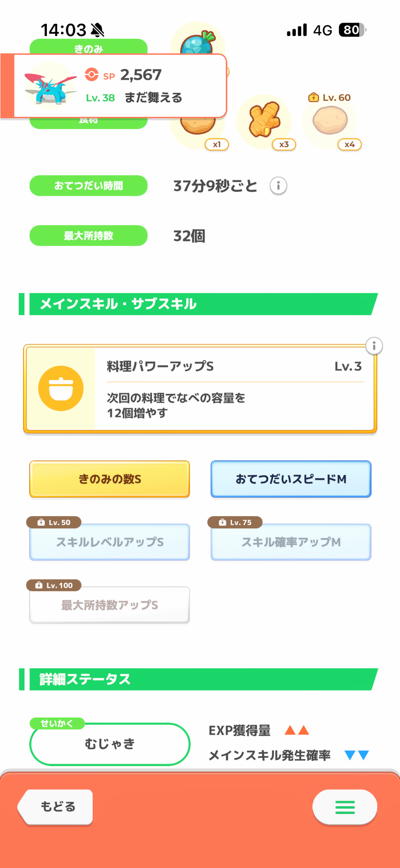The height and width of the screenshot is (868, 400).
Task: Select the おてつだいスピードM sub skill
Action: click(291, 479)
